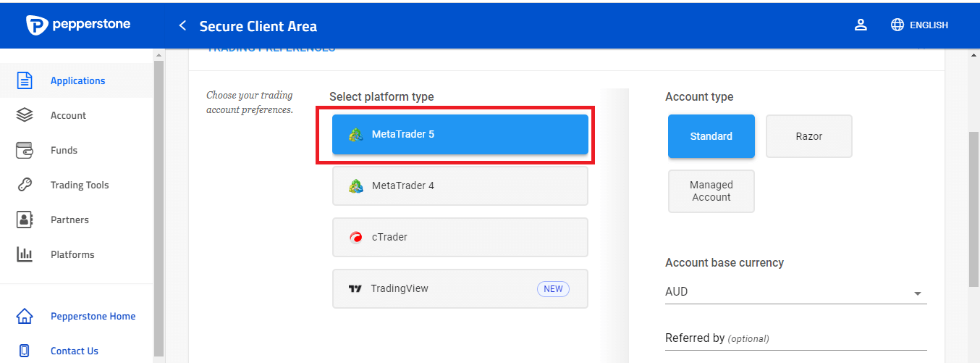Viewport: 980px width, 363px height.
Task: Open the user profile icon
Action: (x=861, y=25)
